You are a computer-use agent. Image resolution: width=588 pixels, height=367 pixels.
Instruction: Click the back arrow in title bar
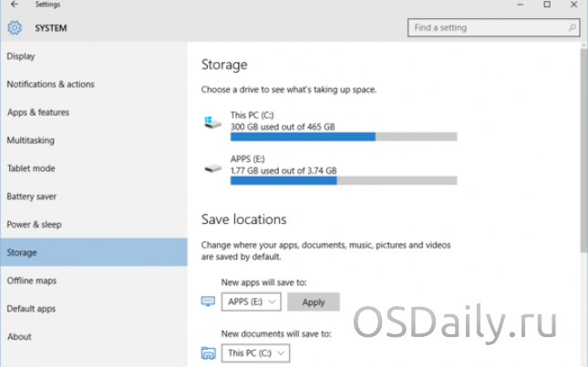tap(13, 5)
